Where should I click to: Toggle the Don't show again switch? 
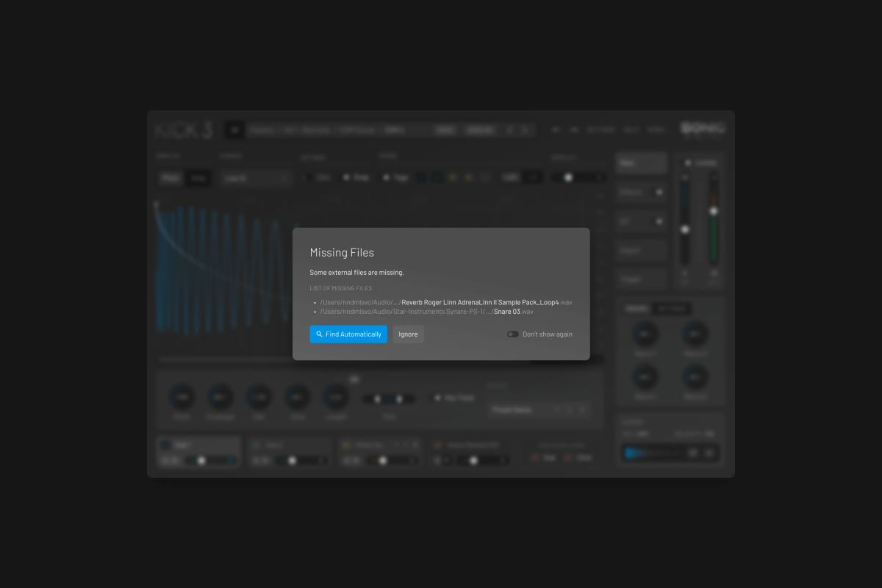click(513, 334)
